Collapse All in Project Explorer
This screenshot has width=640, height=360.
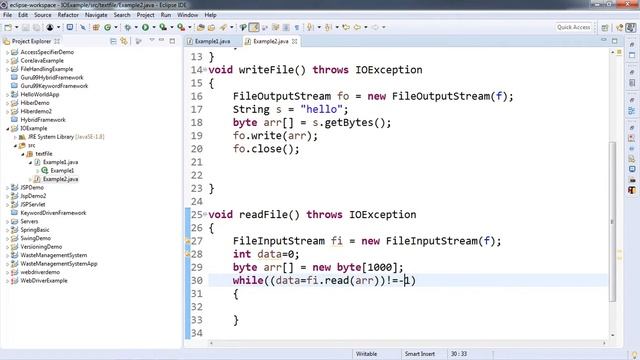click(113, 41)
